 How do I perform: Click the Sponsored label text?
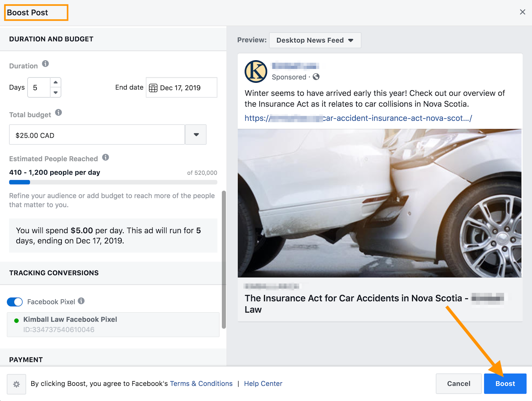pyautogui.click(x=289, y=77)
